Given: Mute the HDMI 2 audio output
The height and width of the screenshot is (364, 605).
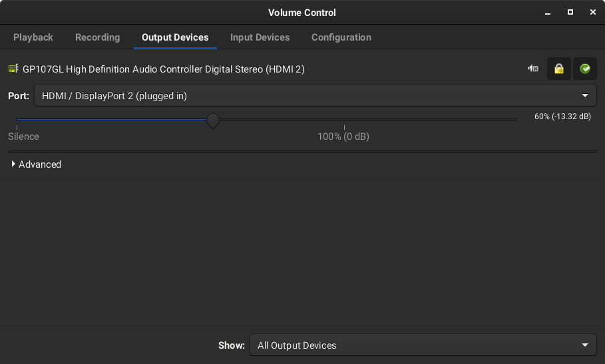Looking at the screenshot, I should [x=533, y=69].
